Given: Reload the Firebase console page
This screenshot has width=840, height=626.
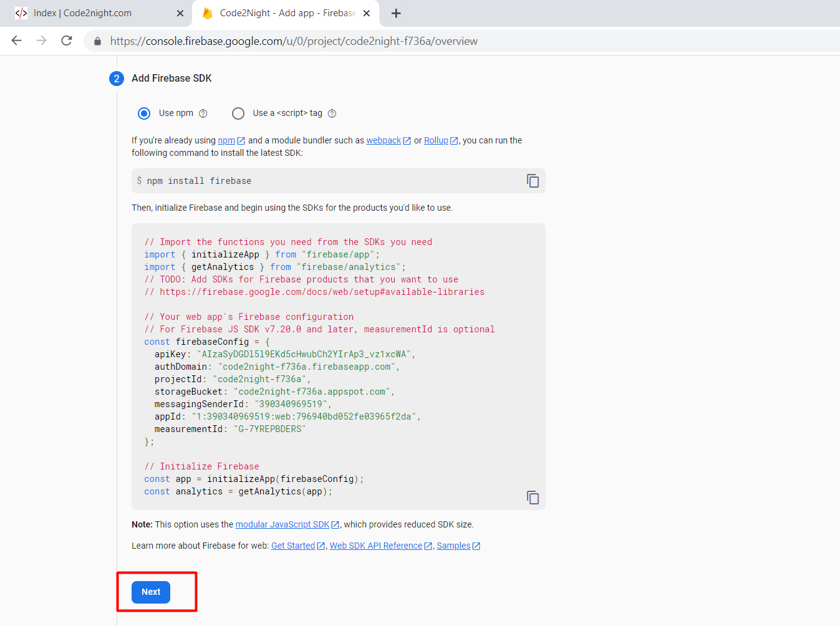Looking at the screenshot, I should click(x=67, y=41).
